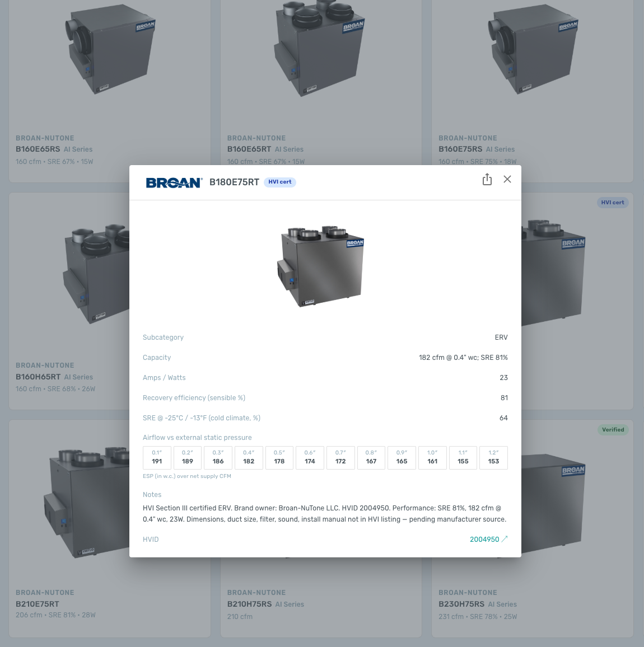
Task: Select the 0.3″ airflow cell showing 186
Action: [x=218, y=458]
